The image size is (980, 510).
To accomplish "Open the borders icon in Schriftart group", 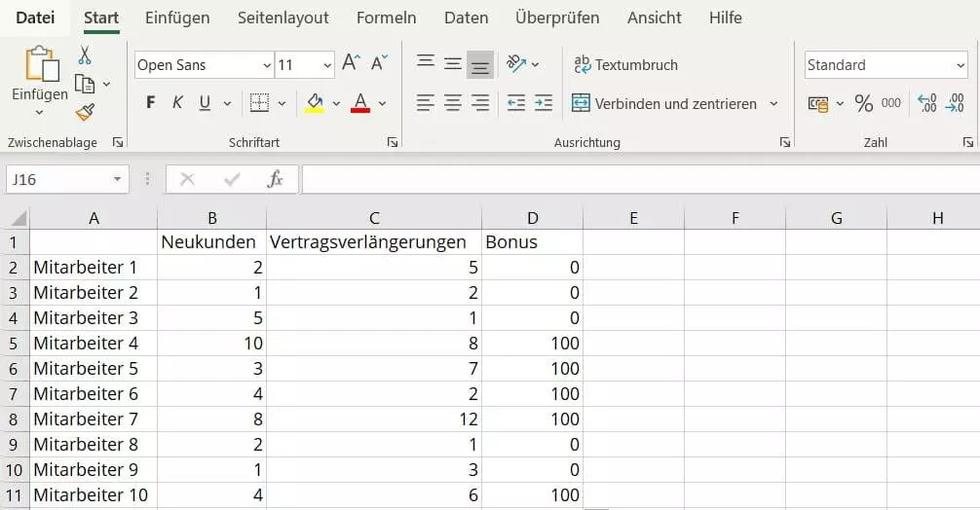I will point(259,102).
